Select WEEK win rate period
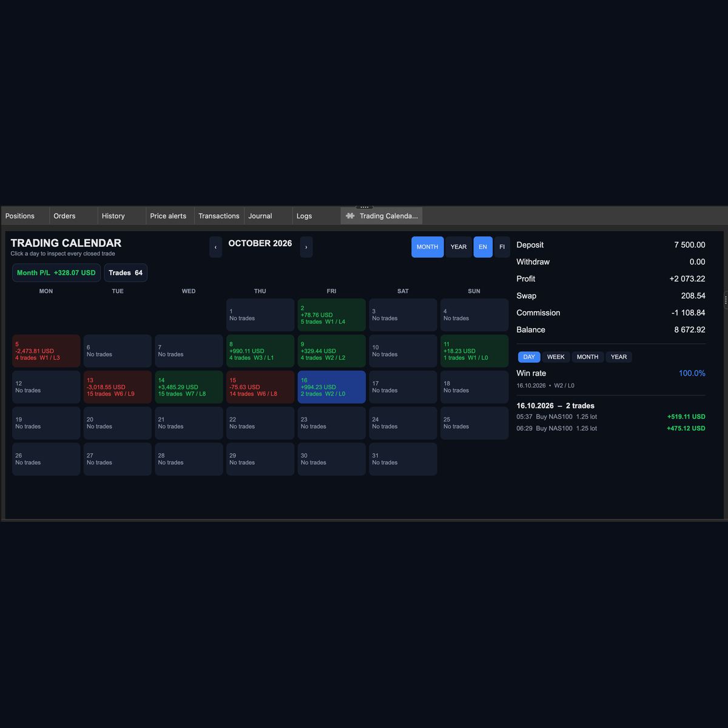This screenshot has width=728, height=728. click(556, 357)
